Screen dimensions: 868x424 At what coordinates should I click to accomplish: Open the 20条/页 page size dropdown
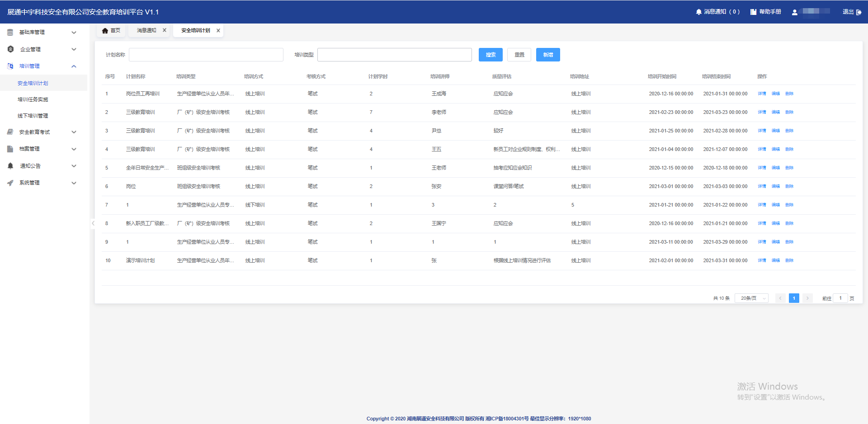(751, 298)
